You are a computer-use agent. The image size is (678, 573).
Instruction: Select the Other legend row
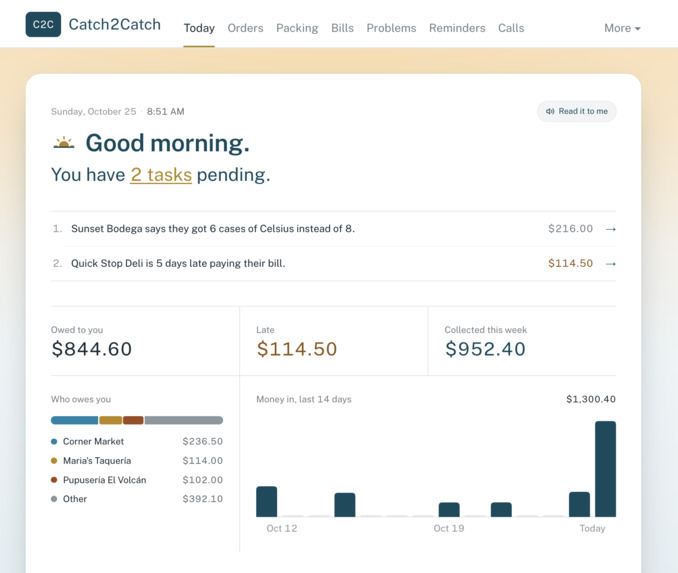coord(137,499)
